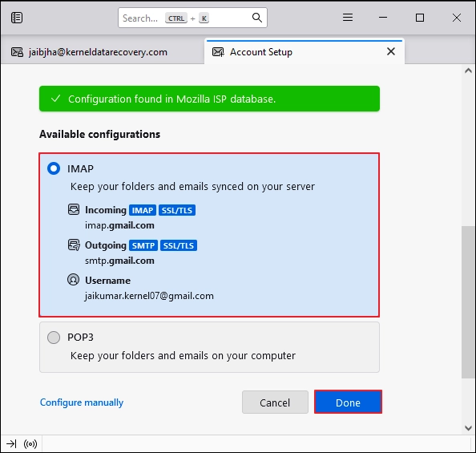Click the Done button
Viewport: 476px width, 453px height.
pos(348,402)
